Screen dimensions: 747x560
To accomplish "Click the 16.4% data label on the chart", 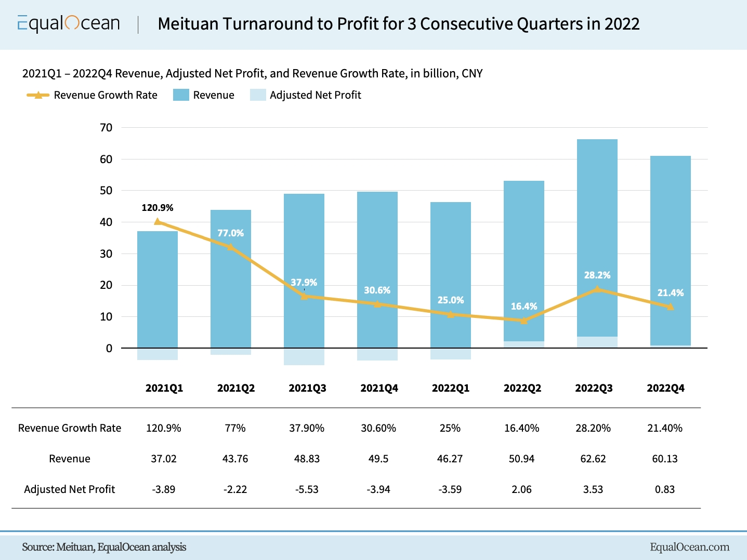I will coord(524,306).
